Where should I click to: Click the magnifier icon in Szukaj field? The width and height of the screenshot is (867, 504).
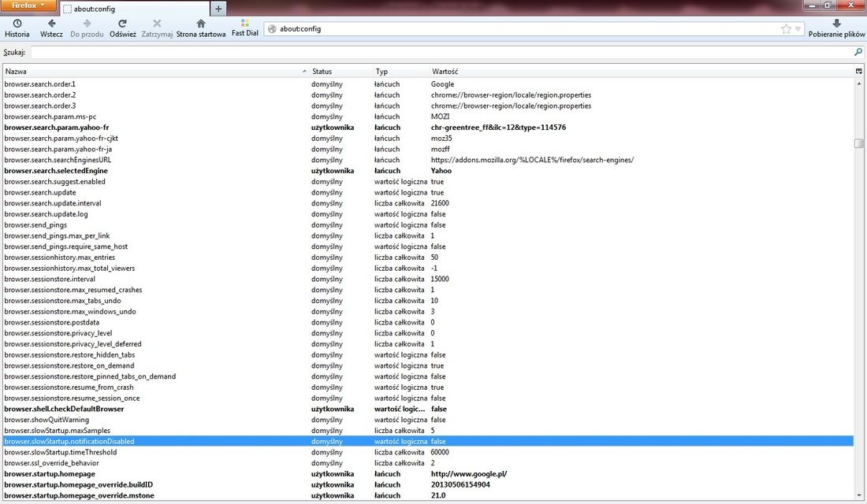(x=858, y=52)
